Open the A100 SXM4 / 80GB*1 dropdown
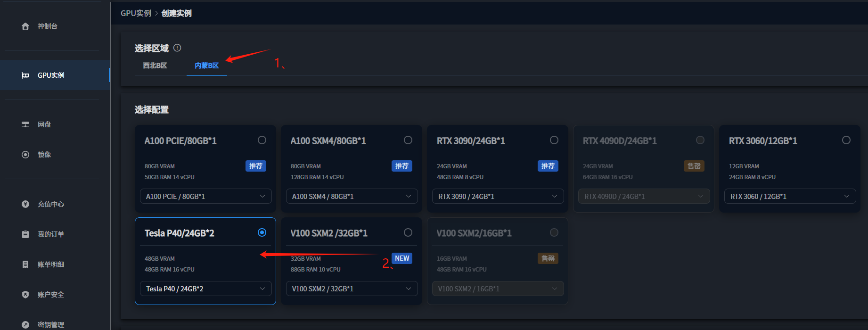The height and width of the screenshot is (330, 868). pyautogui.click(x=352, y=196)
